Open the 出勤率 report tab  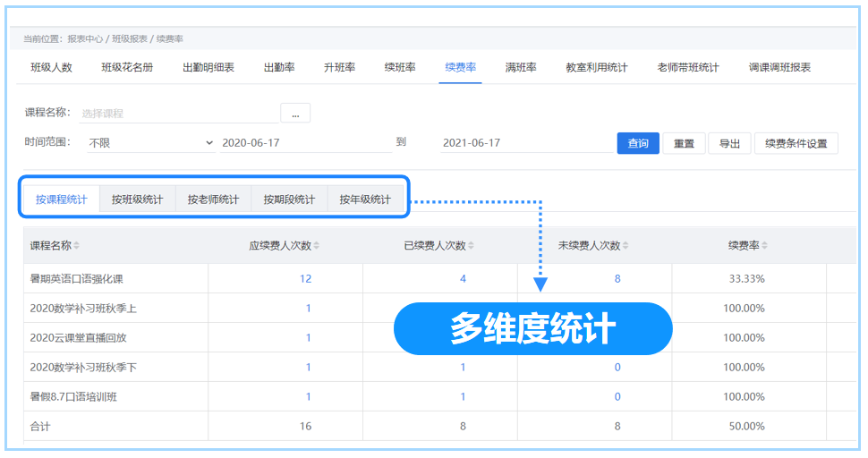279,68
